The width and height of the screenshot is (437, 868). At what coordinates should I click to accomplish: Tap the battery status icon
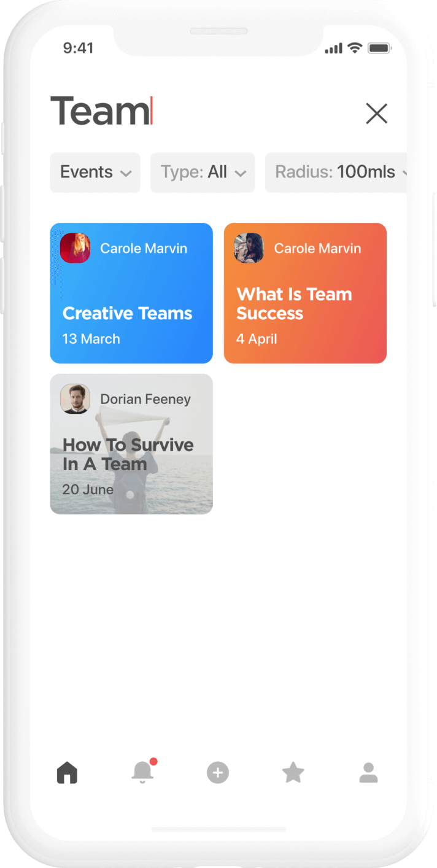click(379, 48)
